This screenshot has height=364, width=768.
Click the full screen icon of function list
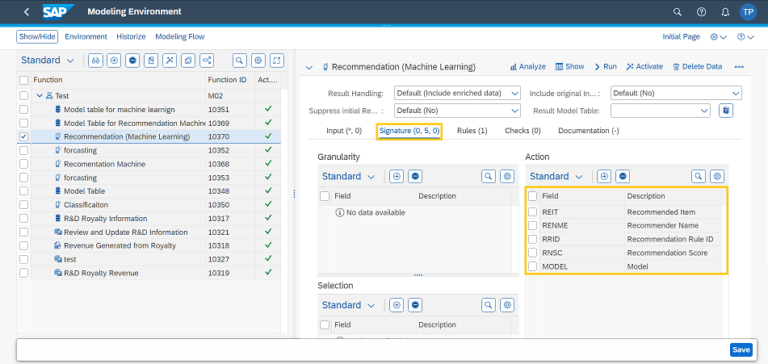pyautogui.click(x=277, y=60)
